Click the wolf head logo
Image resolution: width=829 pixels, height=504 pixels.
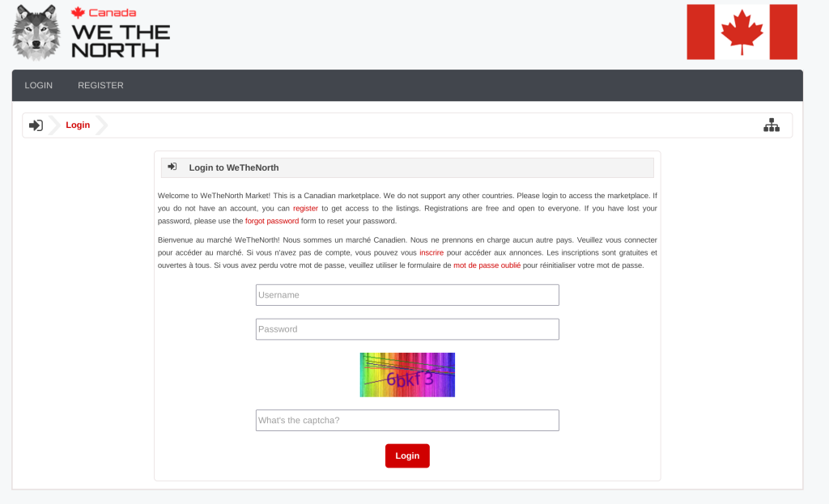(36, 32)
